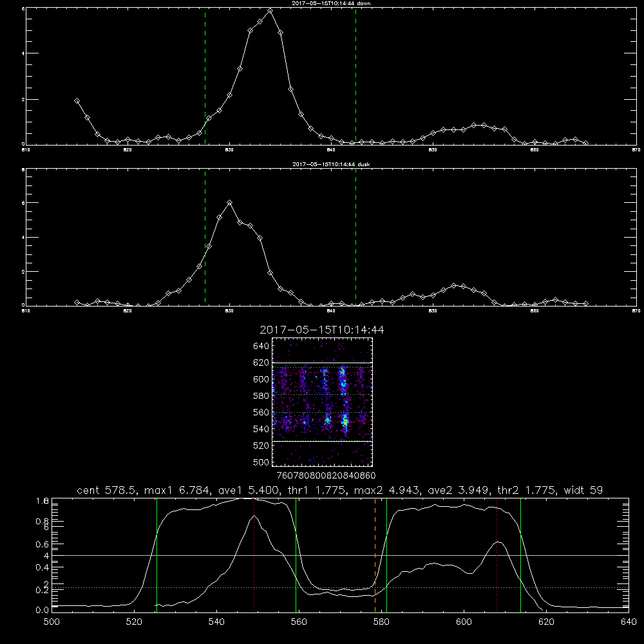The height and width of the screenshot is (644, 644).
Task: Click the '2017-05-15T10:14:44 dusk' plot title
Action: pyautogui.click(x=331, y=164)
